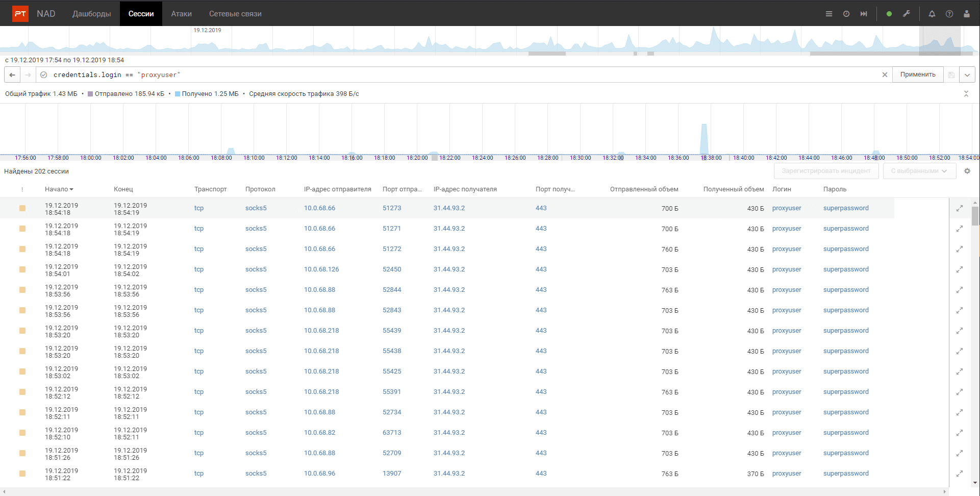Click yellow marker of port 51272 row
Screen dimensions: 980x496
[22, 249]
